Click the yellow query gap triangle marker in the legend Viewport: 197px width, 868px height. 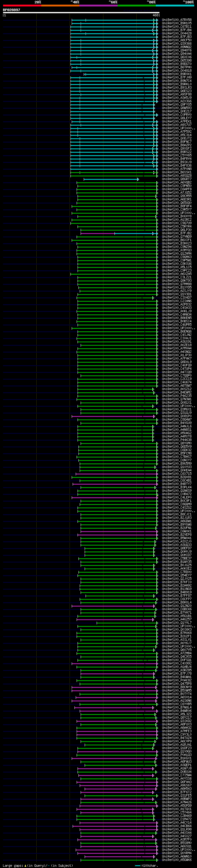click(x=25, y=865)
